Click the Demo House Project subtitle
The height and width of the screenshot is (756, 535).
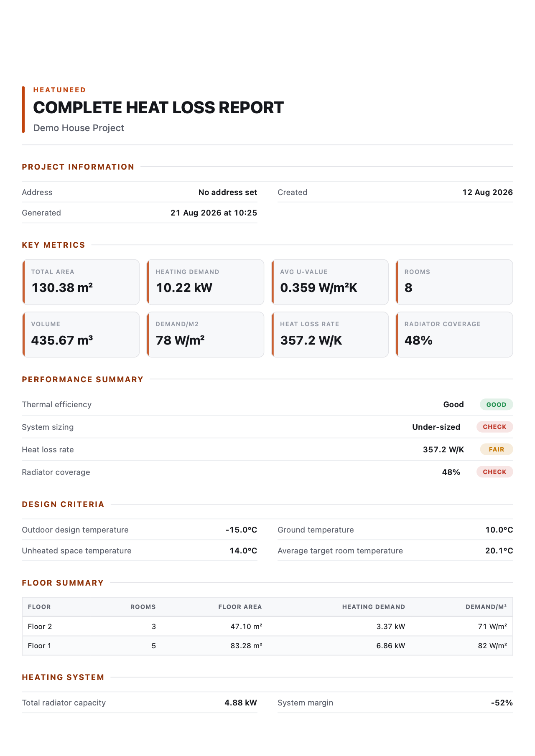[x=79, y=128]
